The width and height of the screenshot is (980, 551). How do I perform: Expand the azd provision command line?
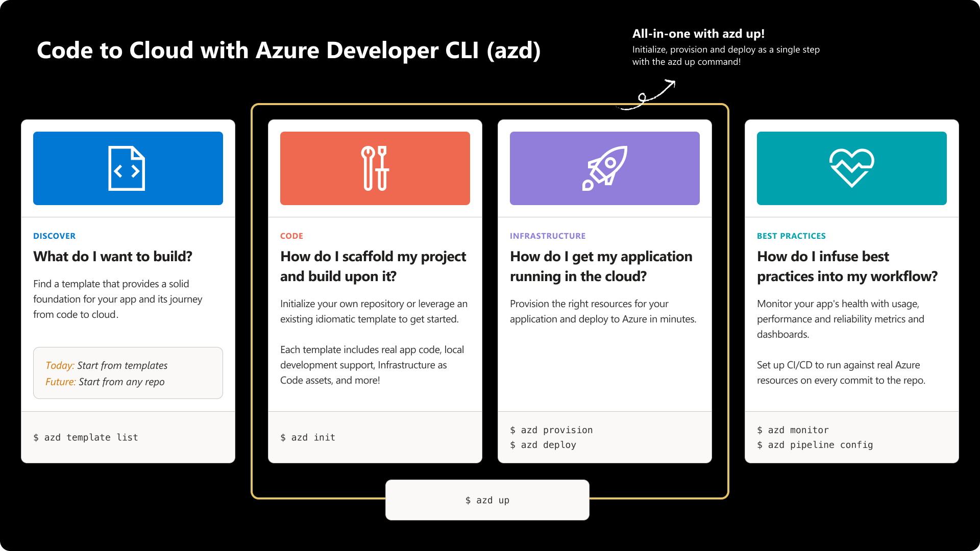click(x=551, y=430)
